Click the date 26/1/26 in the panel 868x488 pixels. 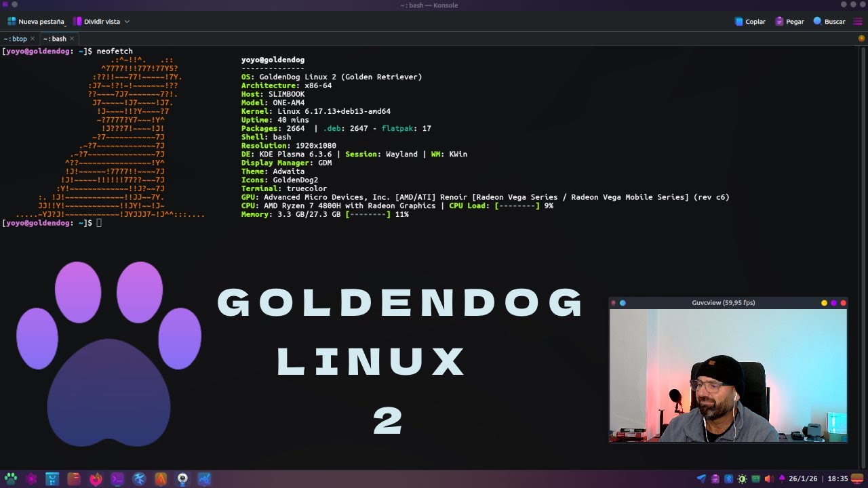803,479
